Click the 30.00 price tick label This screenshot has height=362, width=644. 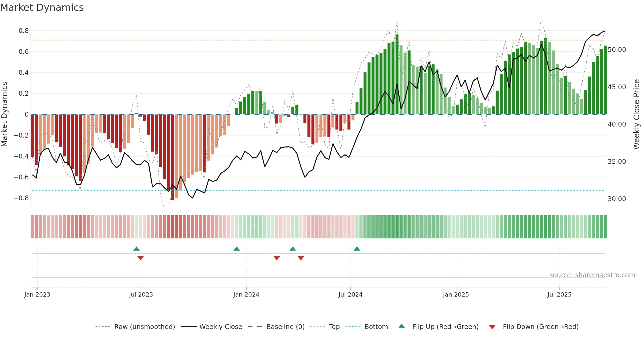coord(617,199)
